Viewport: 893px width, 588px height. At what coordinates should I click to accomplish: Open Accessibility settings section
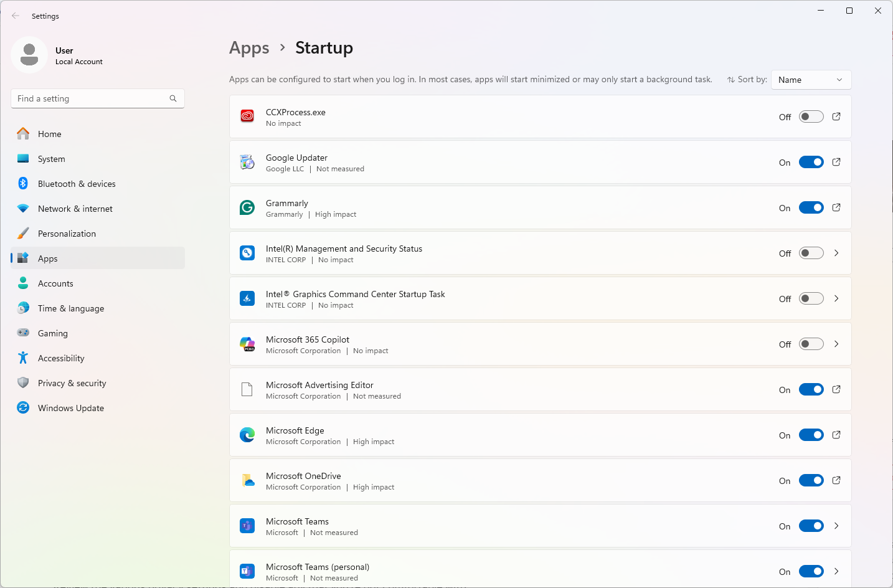coord(98,358)
